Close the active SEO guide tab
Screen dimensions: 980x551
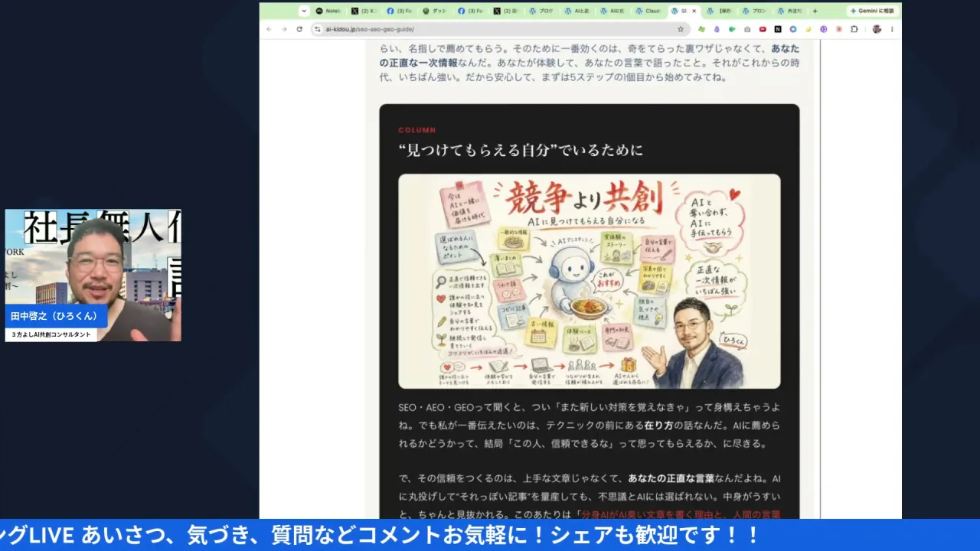coord(694,11)
